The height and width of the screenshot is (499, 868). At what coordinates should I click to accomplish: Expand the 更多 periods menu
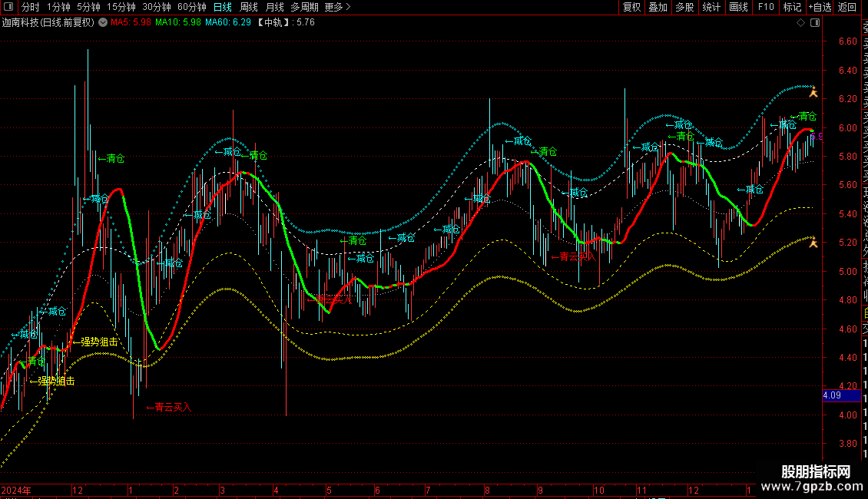(337, 7)
